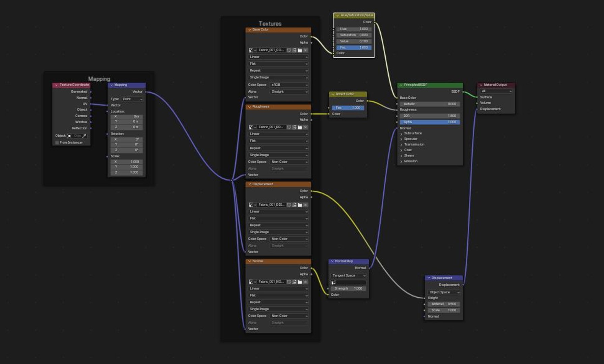Viewport: 604px width, 364px height.
Task: Open the Object Space dropdown in Displacement node
Action: [x=444, y=293]
